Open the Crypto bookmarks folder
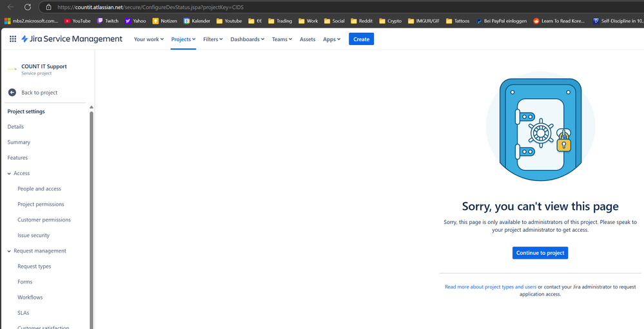The height and width of the screenshot is (329, 644). [x=390, y=21]
